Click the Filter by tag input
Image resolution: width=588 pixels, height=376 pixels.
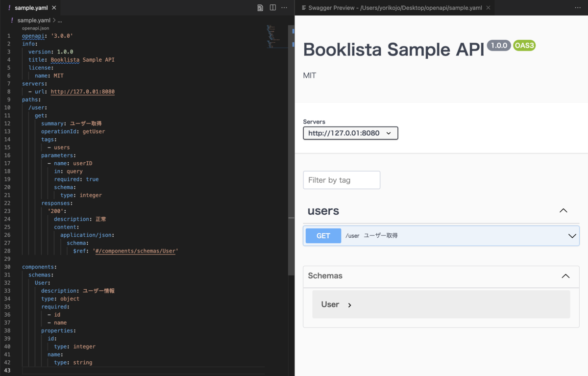[x=342, y=180]
